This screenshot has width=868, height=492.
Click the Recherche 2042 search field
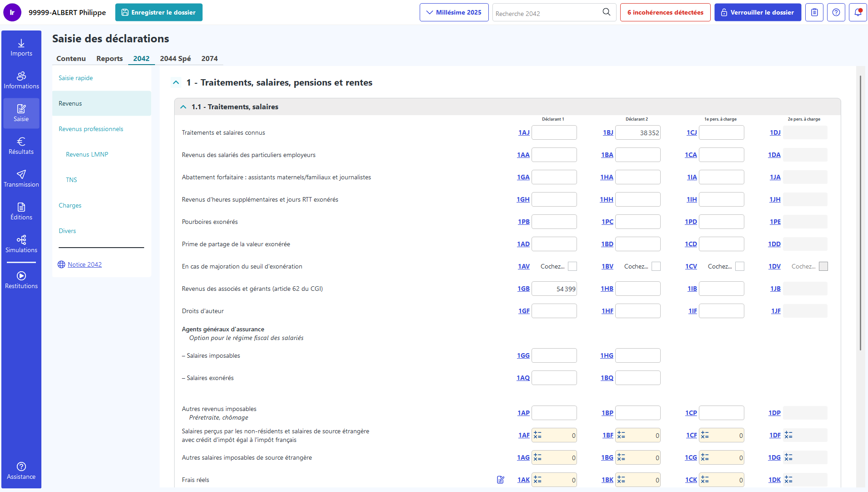click(547, 13)
